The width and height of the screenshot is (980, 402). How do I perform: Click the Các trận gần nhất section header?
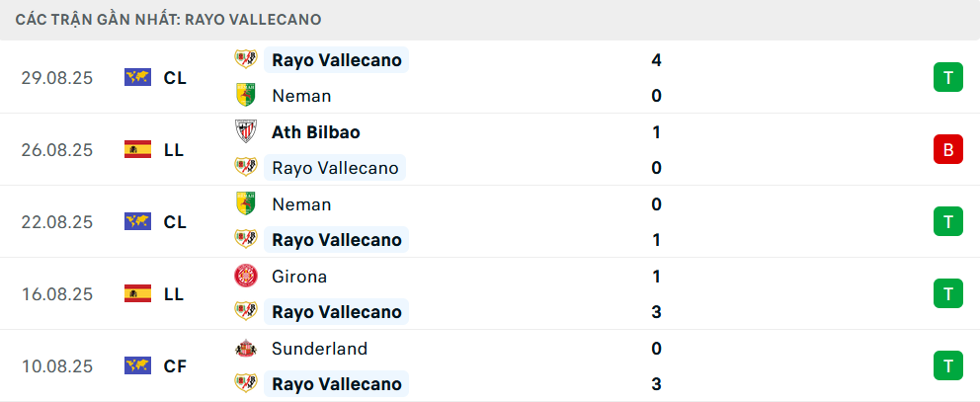(168, 20)
